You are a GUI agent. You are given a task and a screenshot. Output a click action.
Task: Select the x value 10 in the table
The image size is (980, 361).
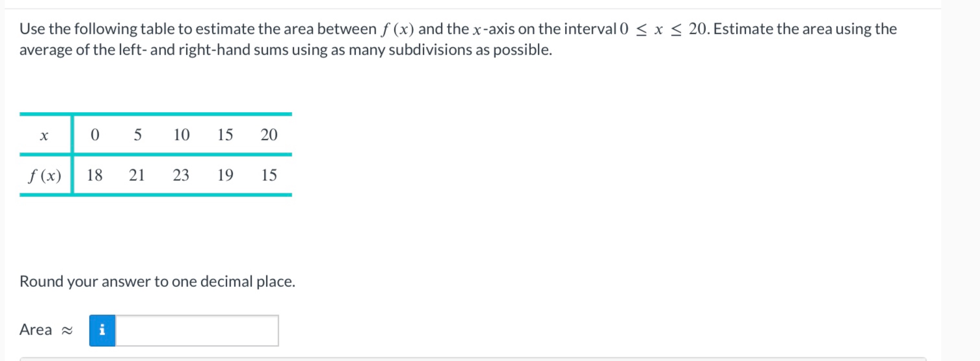coord(181,135)
